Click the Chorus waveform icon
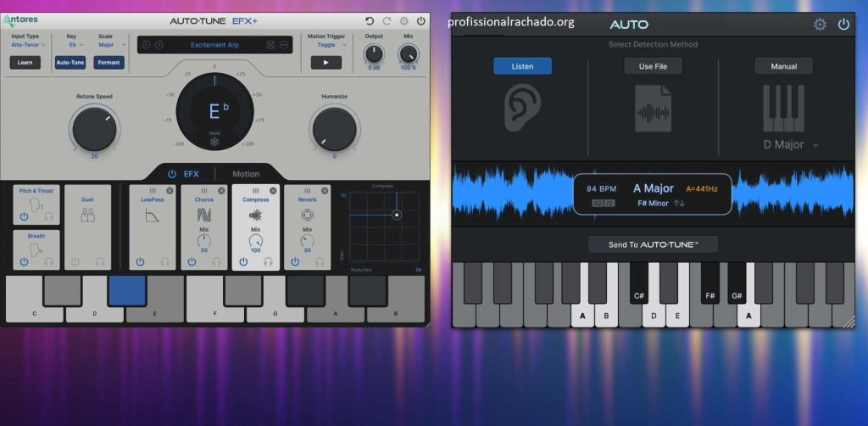This screenshot has width=868, height=426. [x=203, y=216]
